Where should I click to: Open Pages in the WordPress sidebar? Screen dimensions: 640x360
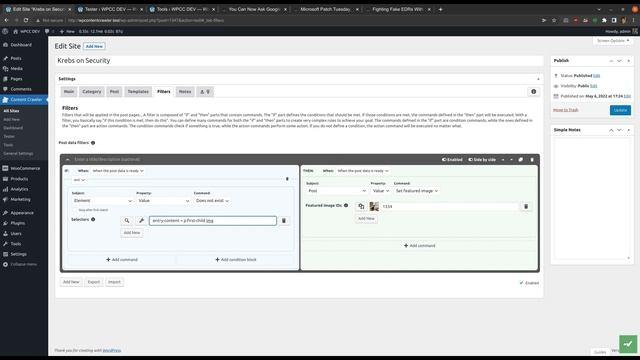[16, 79]
